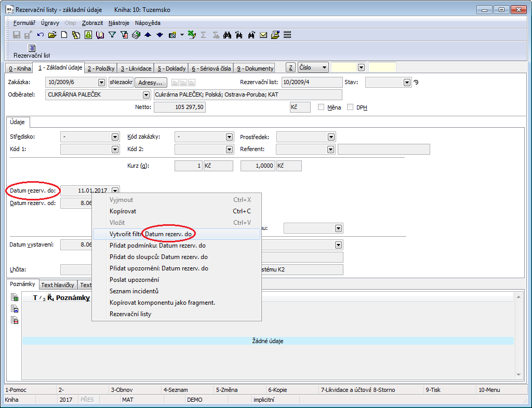
Task: Click the envelope mail toolbar icon
Action: click(263, 35)
